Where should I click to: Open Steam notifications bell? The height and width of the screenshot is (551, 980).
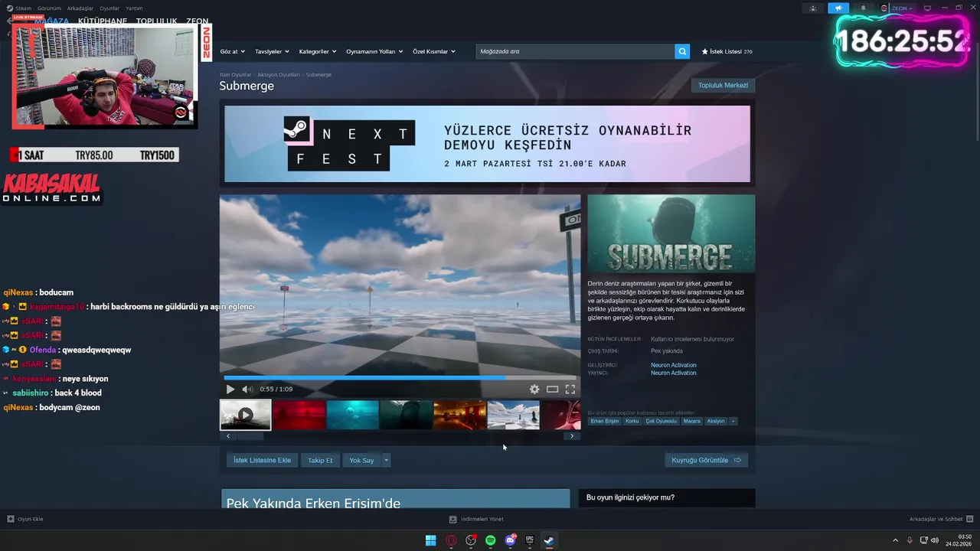864,8
